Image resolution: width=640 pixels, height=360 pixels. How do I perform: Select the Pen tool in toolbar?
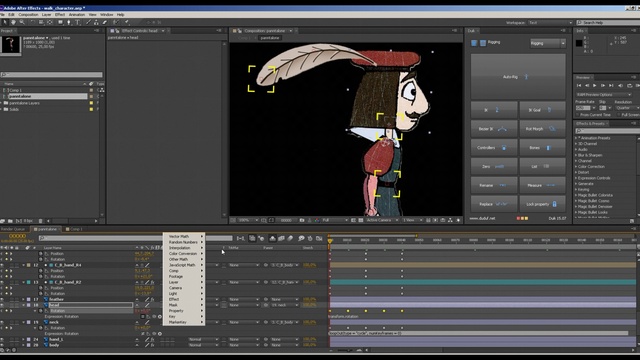69,22
